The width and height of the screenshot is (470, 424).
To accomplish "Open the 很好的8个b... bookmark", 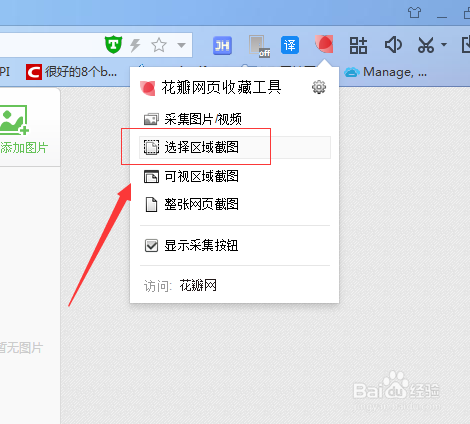I will click(72, 72).
